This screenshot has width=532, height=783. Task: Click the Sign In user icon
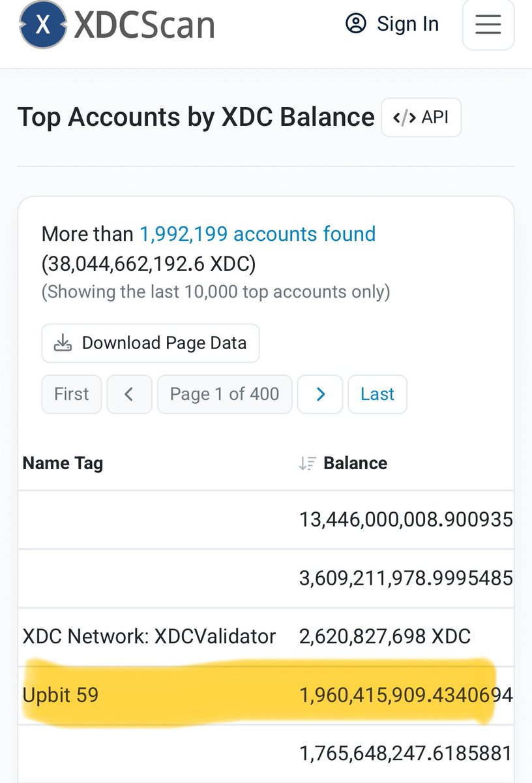[356, 24]
